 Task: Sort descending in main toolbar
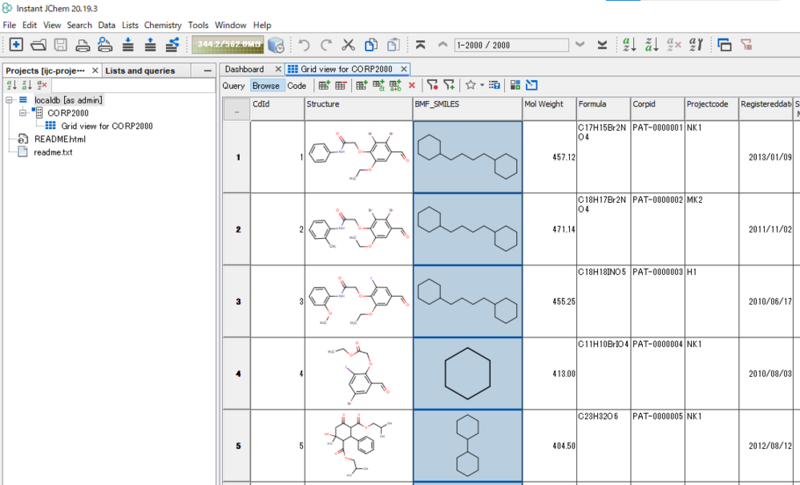point(652,45)
